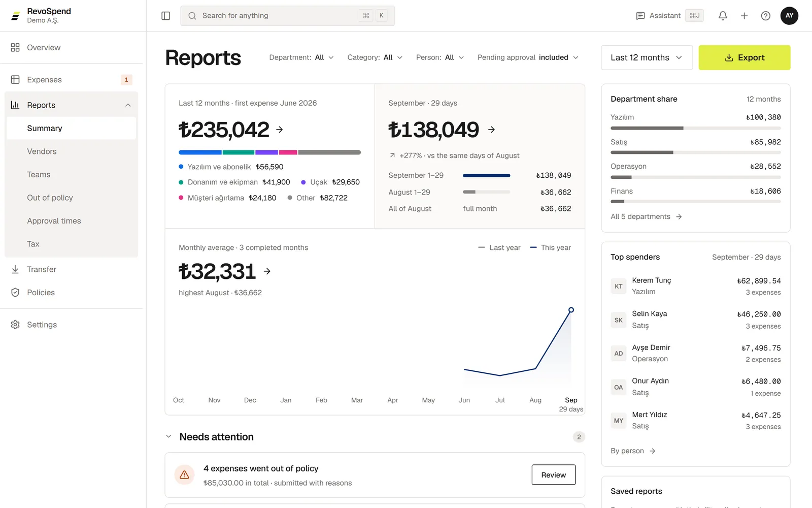Open the Vendors report
Image resolution: width=812 pixels, height=508 pixels.
(71, 151)
